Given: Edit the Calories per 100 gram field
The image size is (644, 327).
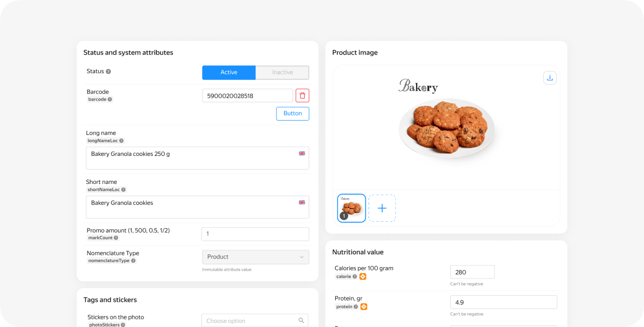Looking at the screenshot, I should (x=472, y=272).
